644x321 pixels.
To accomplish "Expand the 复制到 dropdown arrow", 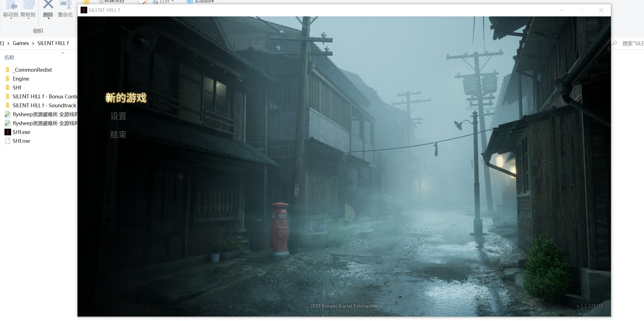I will 28,18.
